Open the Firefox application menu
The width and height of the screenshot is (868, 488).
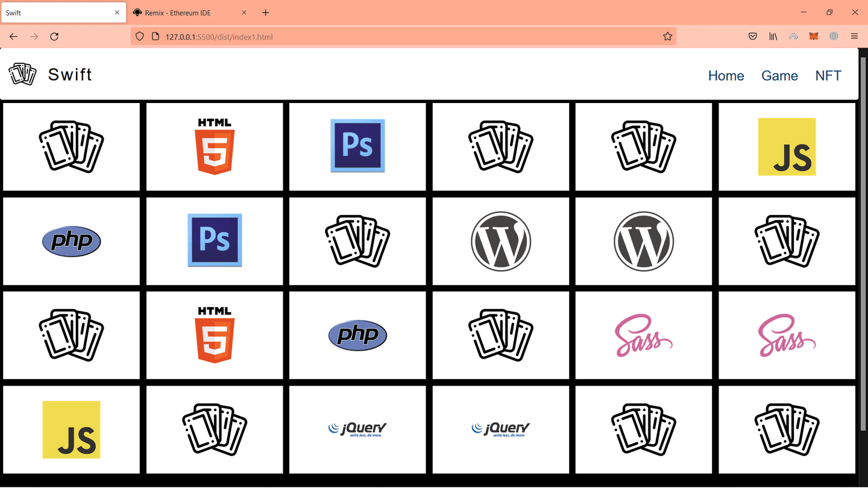click(x=854, y=37)
